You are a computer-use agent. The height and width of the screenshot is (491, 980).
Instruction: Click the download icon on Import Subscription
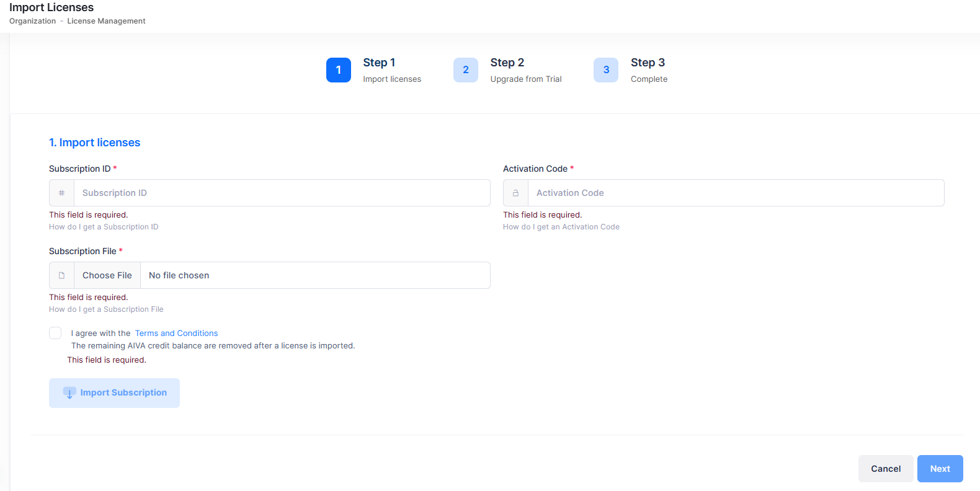point(69,393)
